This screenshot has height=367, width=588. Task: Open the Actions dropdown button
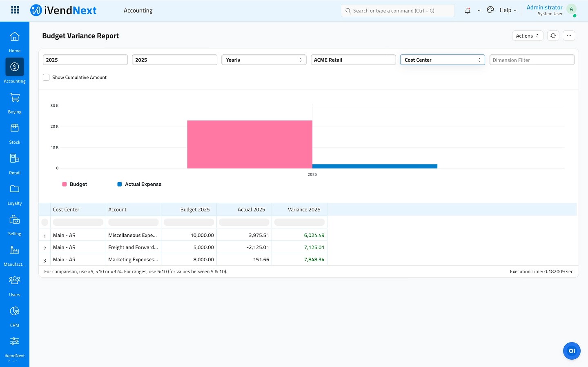[x=528, y=36]
